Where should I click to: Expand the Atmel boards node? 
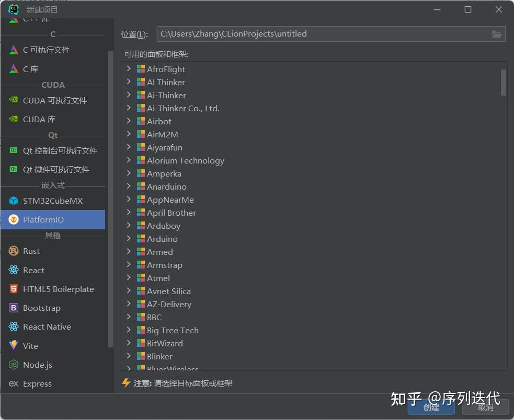pos(129,277)
